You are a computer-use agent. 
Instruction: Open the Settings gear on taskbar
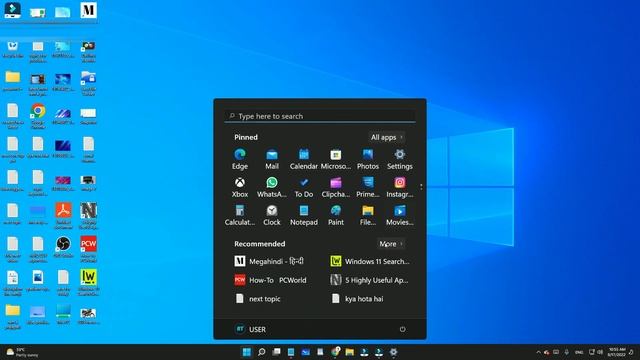(x=393, y=352)
